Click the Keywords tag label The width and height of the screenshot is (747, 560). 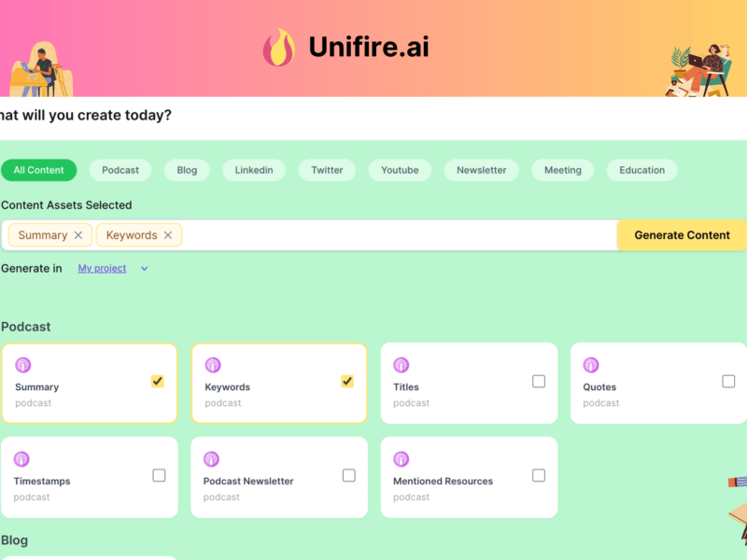pos(132,235)
